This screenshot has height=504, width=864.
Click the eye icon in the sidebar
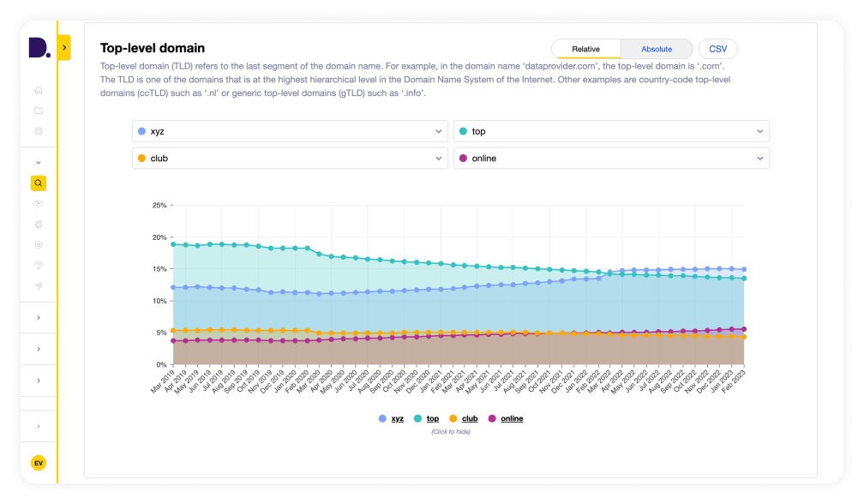39,203
